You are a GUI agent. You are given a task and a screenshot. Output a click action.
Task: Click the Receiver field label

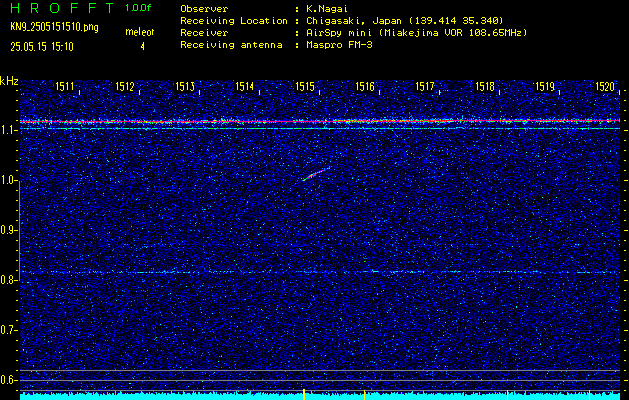tap(204, 33)
